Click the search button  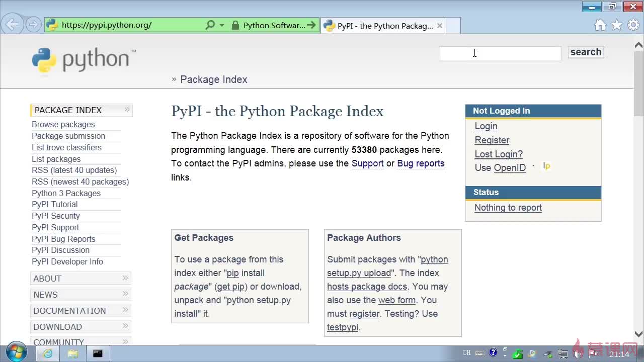(586, 52)
